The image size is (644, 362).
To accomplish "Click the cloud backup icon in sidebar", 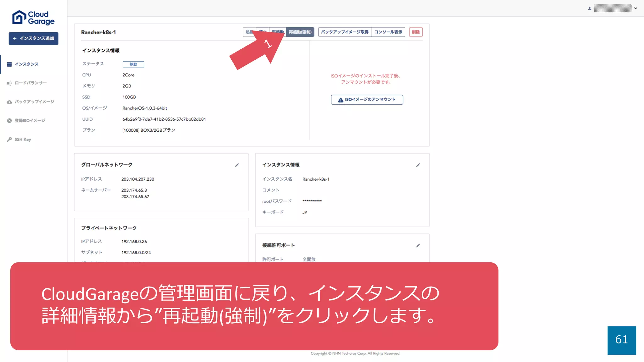I will tap(9, 102).
